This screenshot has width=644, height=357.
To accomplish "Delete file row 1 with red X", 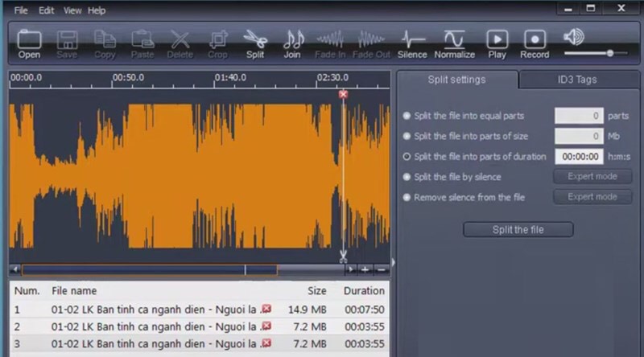I will click(x=266, y=309).
